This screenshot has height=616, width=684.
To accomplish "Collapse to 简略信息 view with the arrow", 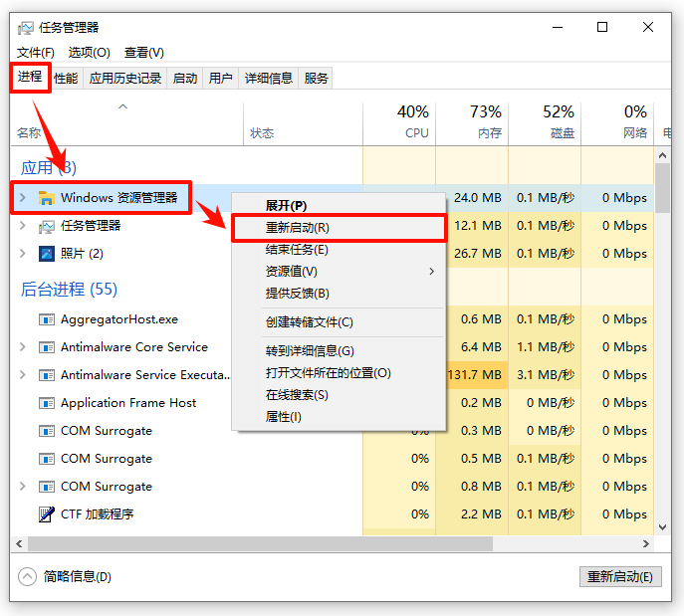I will coord(27,576).
